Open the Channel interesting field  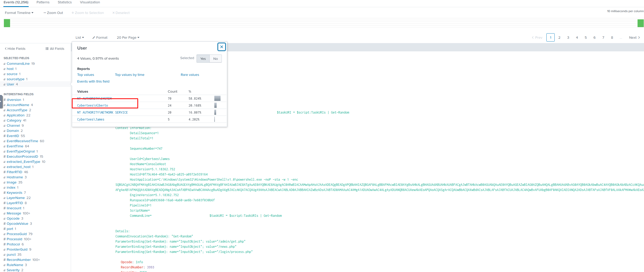(13, 126)
